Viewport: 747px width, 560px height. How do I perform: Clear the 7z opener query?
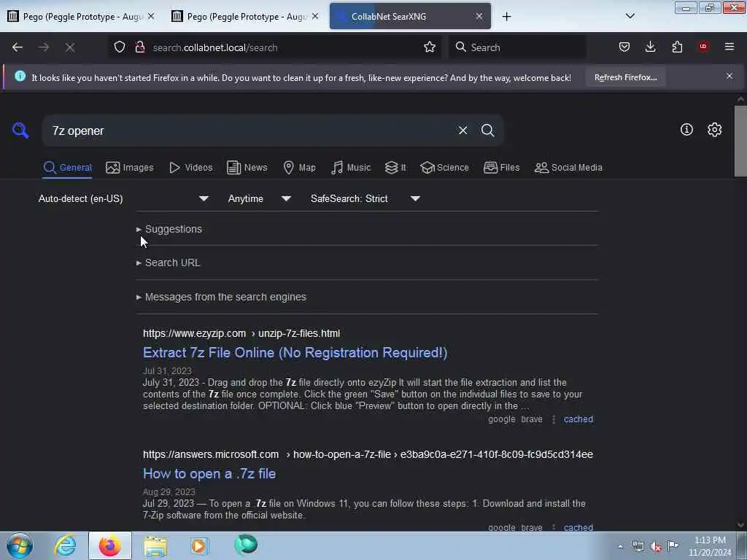tap(462, 130)
